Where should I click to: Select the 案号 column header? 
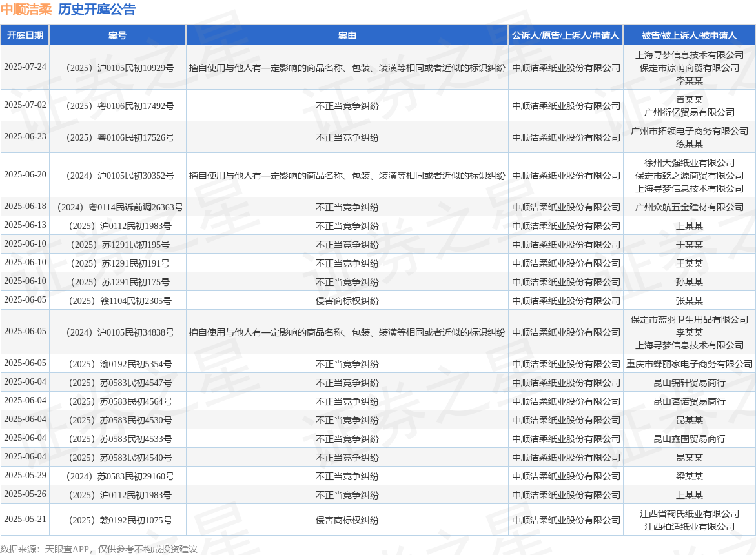click(x=117, y=35)
